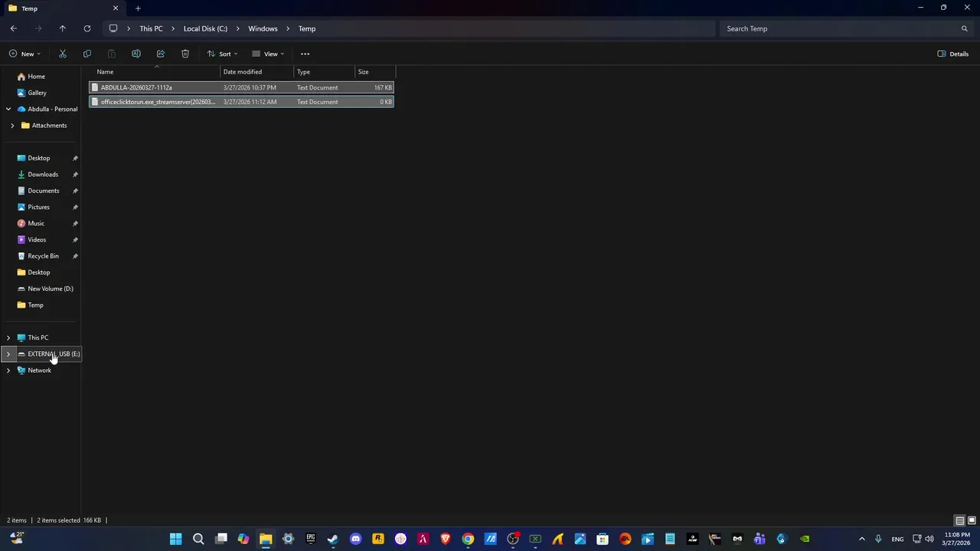Open the Windows Start menu

pyautogui.click(x=175, y=539)
